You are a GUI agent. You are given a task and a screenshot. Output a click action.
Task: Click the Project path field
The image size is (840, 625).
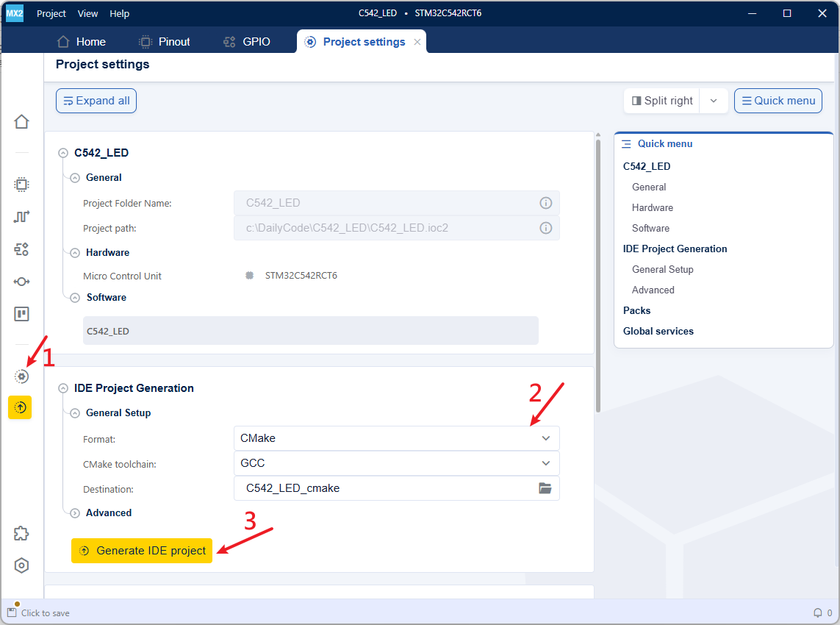pos(396,228)
